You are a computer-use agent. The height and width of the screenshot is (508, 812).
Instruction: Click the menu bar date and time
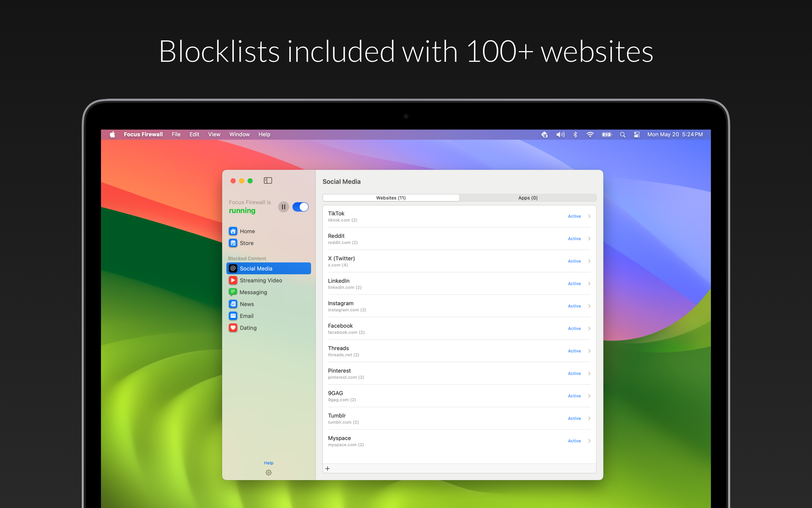pyautogui.click(x=675, y=134)
